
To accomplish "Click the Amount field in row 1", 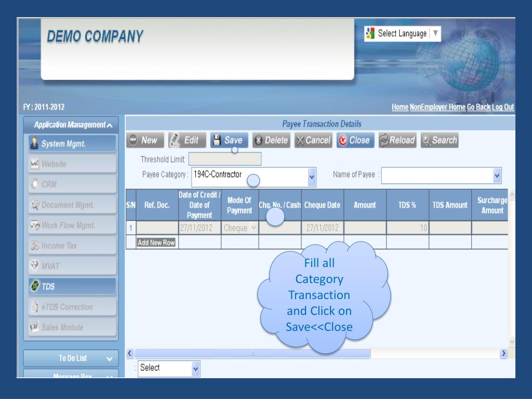I will pyautogui.click(x=365, y=228).
